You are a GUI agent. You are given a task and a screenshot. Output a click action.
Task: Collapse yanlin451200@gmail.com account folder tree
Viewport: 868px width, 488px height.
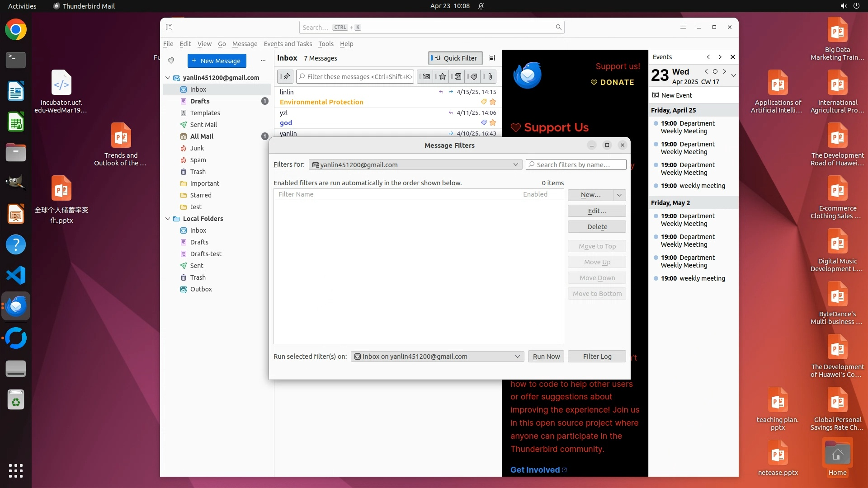coord(168,78)
